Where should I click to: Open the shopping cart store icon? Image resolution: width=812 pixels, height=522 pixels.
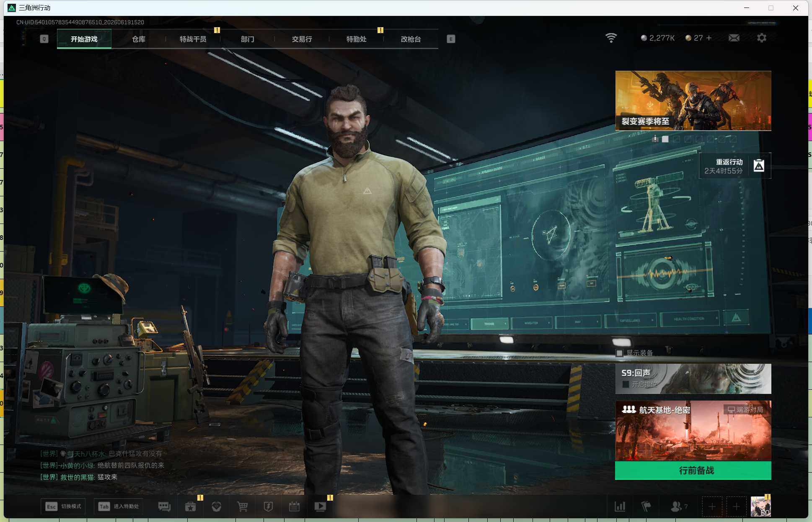[x=242, y=507]
